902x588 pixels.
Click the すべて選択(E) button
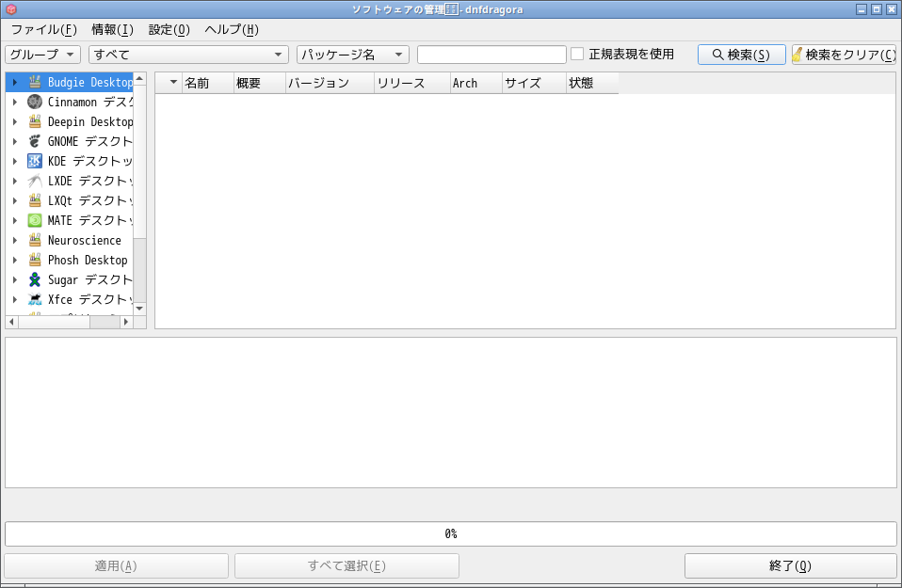click(346, 566)
